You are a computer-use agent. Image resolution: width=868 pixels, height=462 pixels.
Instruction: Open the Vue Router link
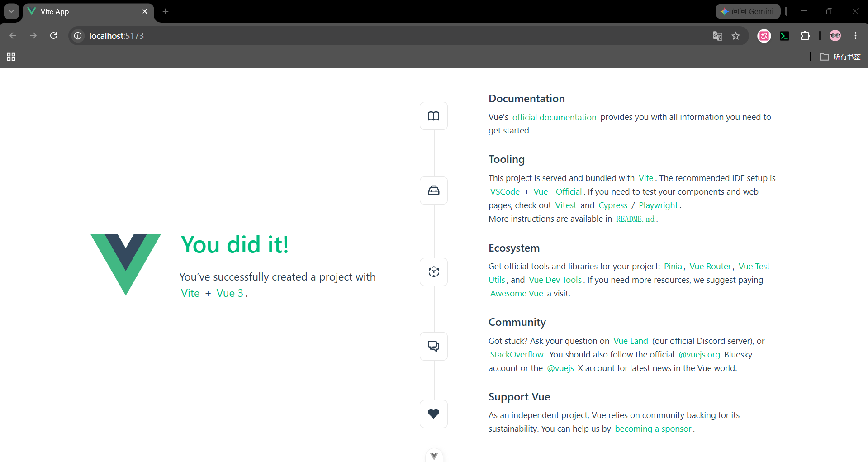[710, 267]
